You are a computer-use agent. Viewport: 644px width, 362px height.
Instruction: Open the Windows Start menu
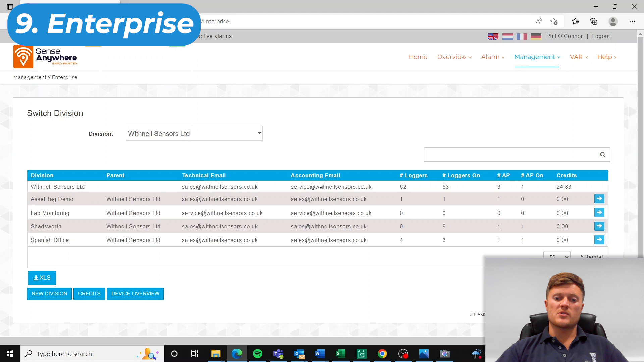click(10, 354)
